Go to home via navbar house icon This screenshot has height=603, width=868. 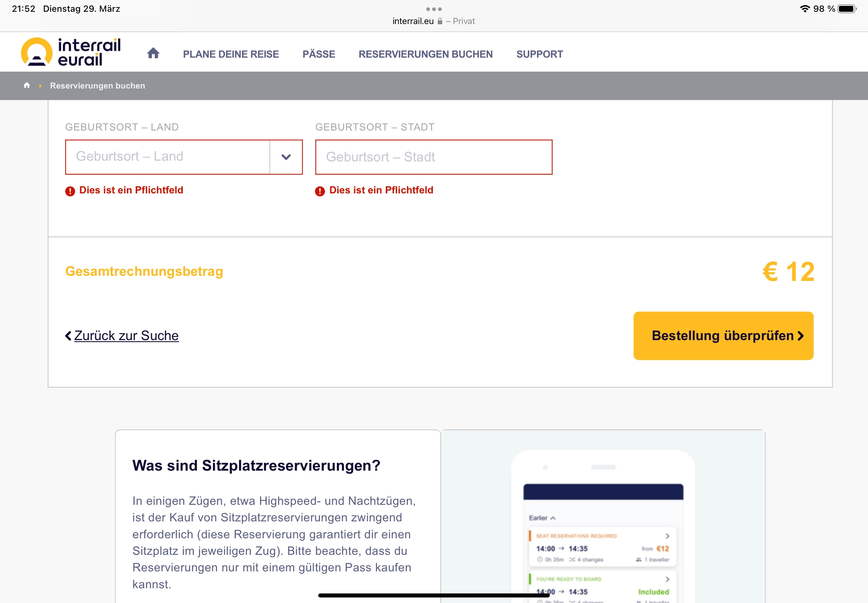[x=153, y=53]
